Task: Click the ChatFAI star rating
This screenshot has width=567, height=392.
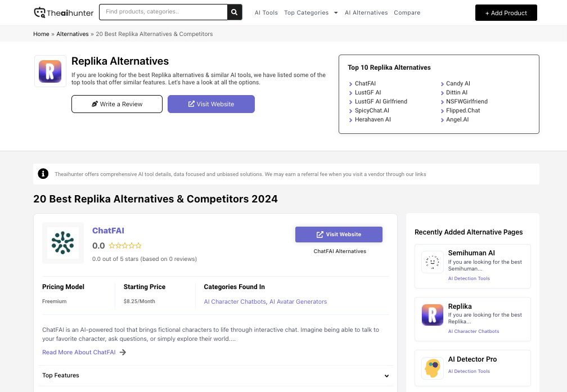Action: [x=125, y=246]
